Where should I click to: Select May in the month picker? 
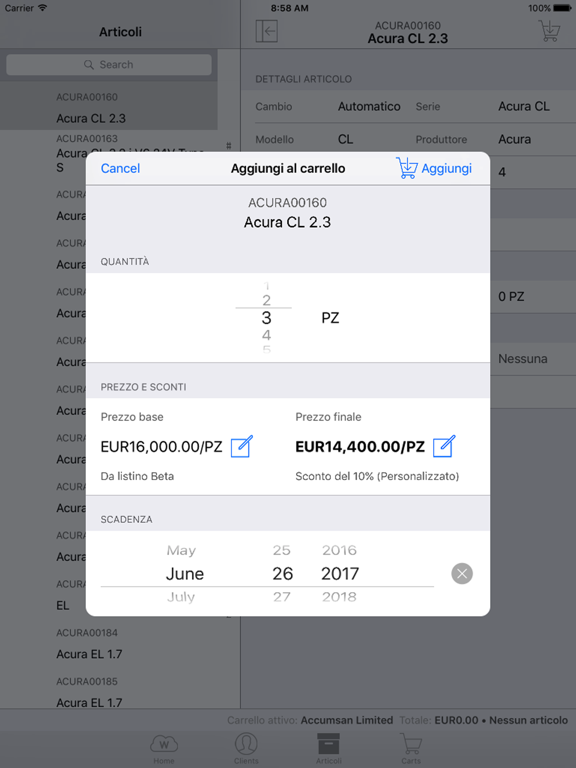coord(181,551)
